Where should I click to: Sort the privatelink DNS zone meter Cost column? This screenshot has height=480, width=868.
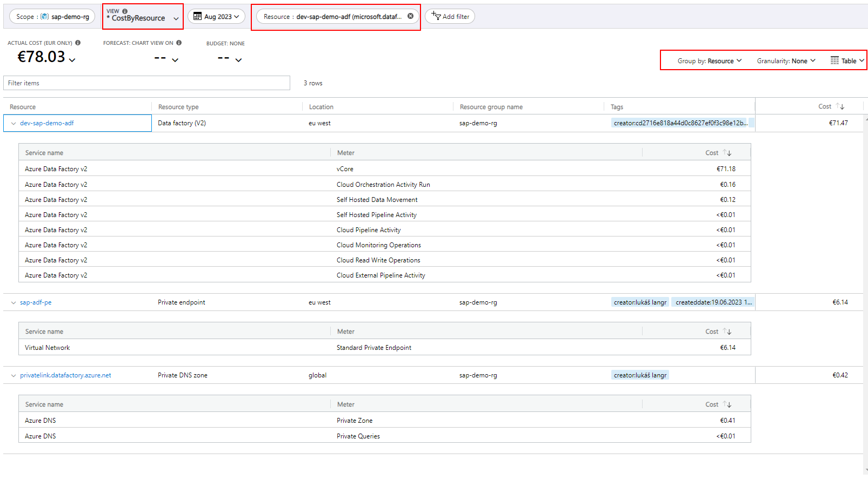(727, 404)
